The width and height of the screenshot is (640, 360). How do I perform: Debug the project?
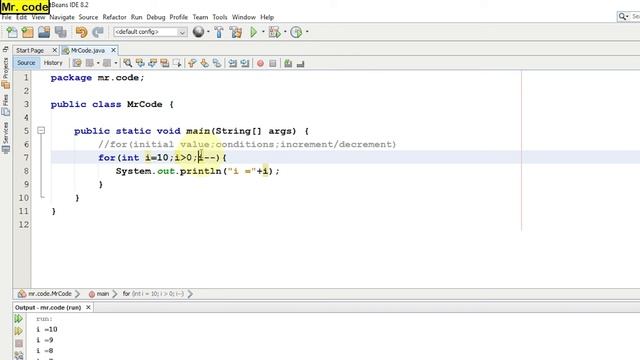(275, 32)
